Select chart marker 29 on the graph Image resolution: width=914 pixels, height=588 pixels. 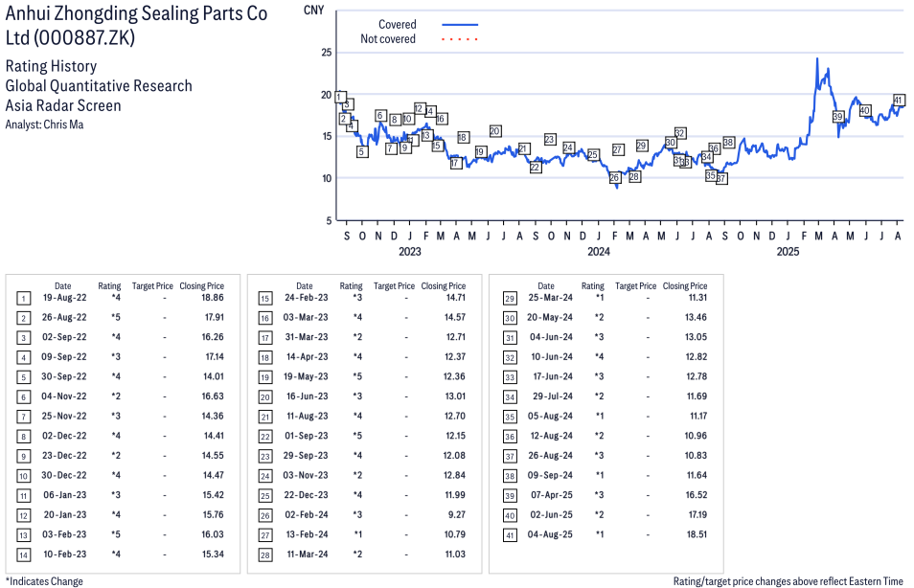point(642,146)
